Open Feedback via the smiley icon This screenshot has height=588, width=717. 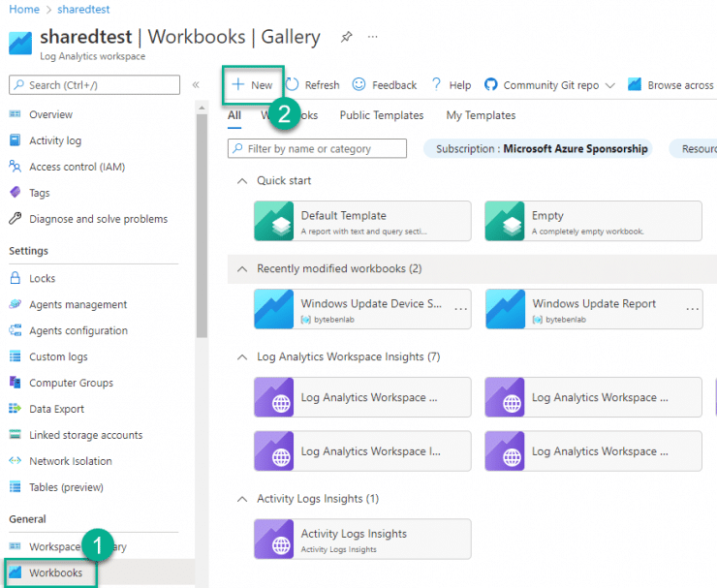point(359,85)
